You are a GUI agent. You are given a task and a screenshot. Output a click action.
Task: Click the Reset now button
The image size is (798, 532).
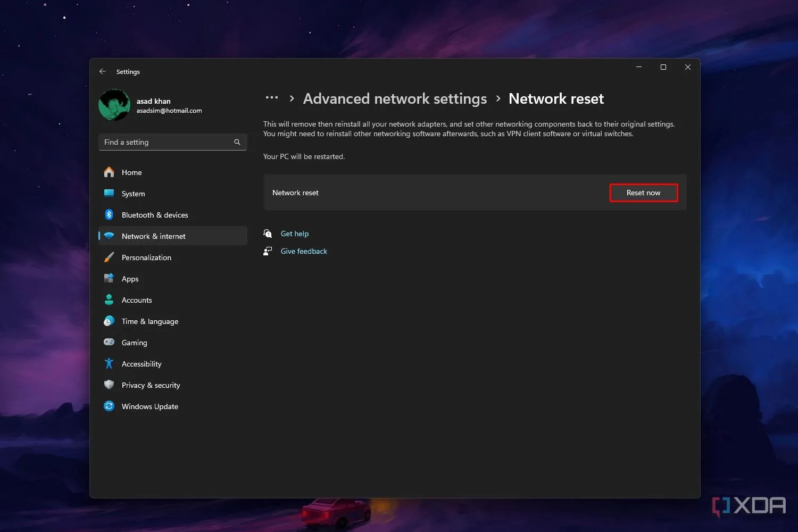pos(643,193)
